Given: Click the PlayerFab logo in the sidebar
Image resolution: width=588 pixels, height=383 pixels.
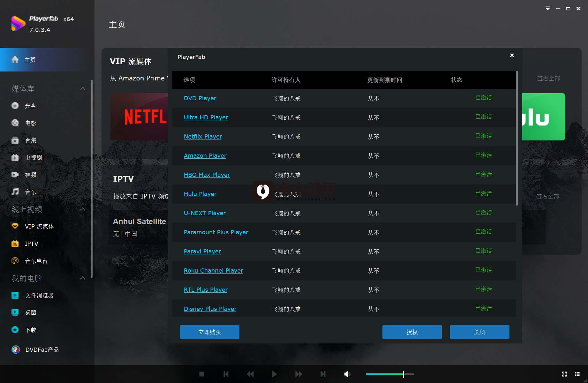Looking at the screenshot, I should (x=18, y=24).
